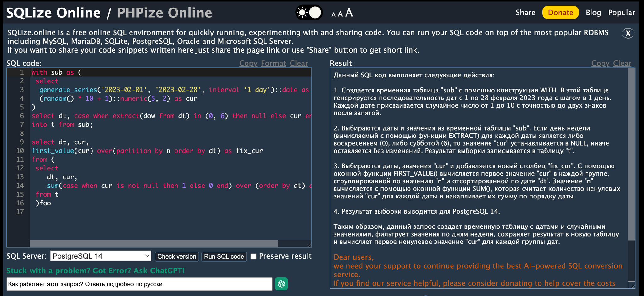Close the info banner with X
Screen dimensions: 644x296
pos(628,33)
